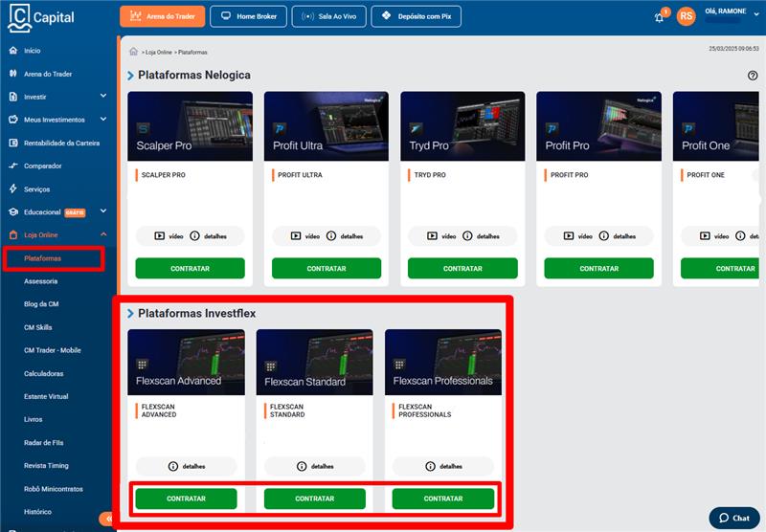
Task: Click the Serviços lightning icon
Action: click(x=13, y=188)
